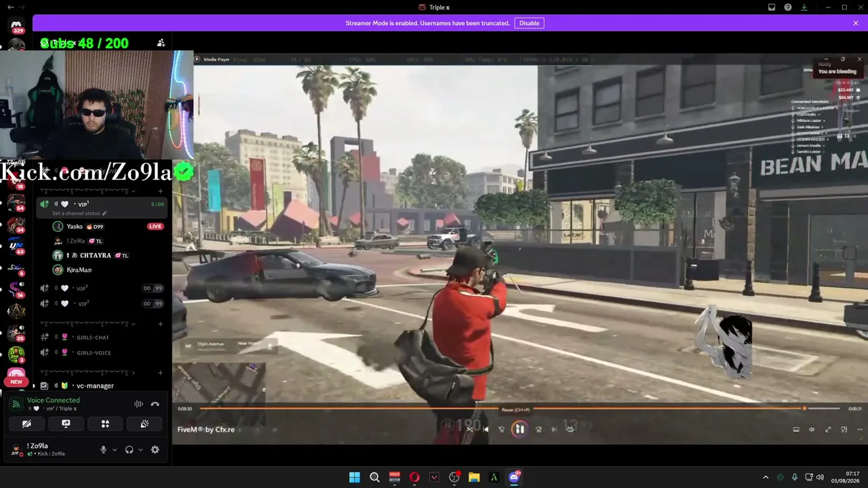The height and width of the screenshot is (488, 868).
Task: Join the VIP² voice channel
Action: 102,304
